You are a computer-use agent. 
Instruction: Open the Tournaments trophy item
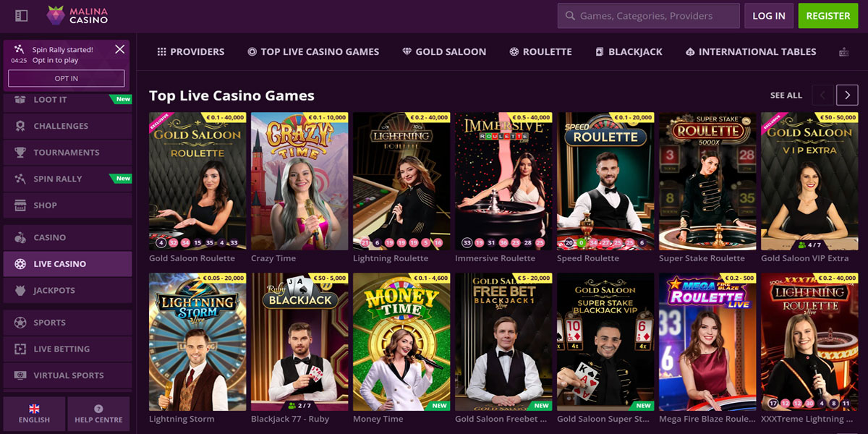click(67, 152)
